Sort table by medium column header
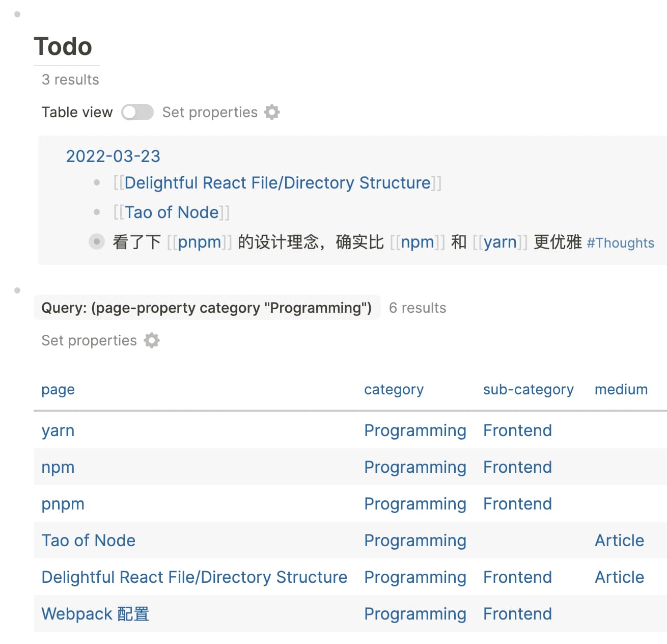The width and height of the screenshot is (667, 644). 621,390
